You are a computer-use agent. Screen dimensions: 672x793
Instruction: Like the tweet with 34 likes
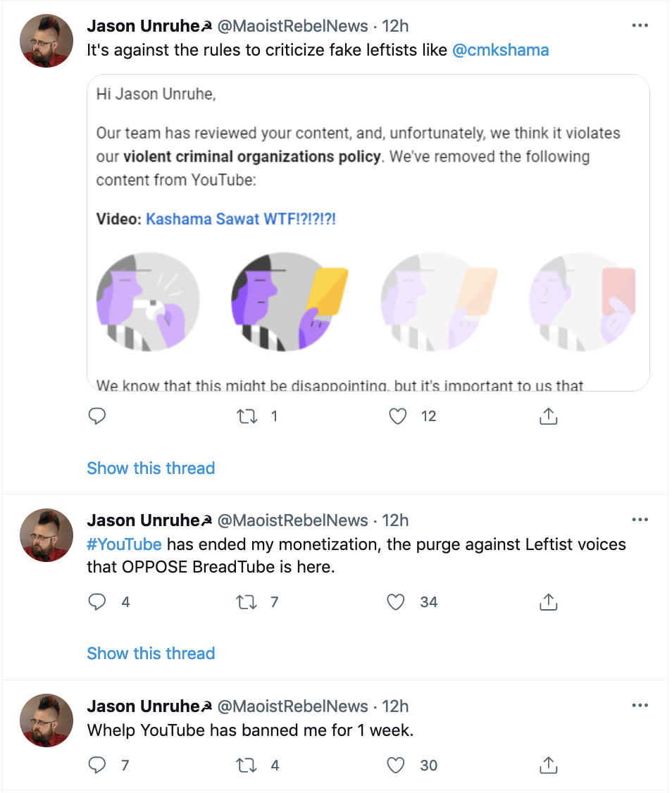coord(398,602)
